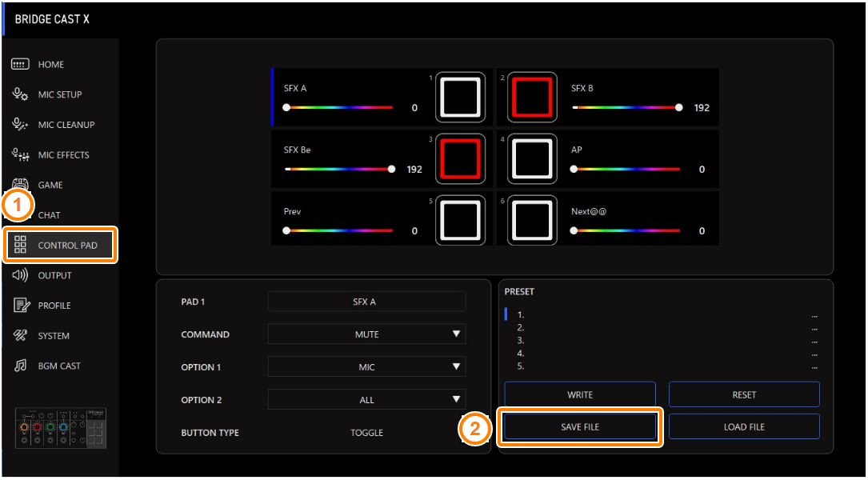Adjust the Next@@ color slider
Screen dimensions: 868x480
(626, 230)
